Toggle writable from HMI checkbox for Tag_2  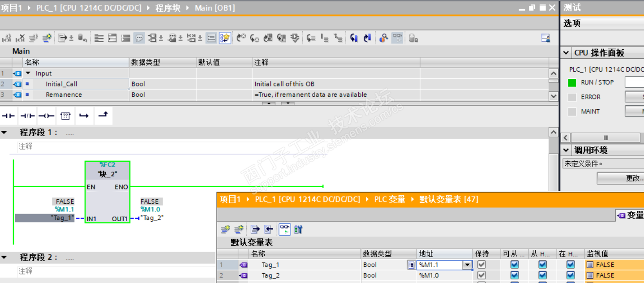pyautogui.click(x=543, y=275)
